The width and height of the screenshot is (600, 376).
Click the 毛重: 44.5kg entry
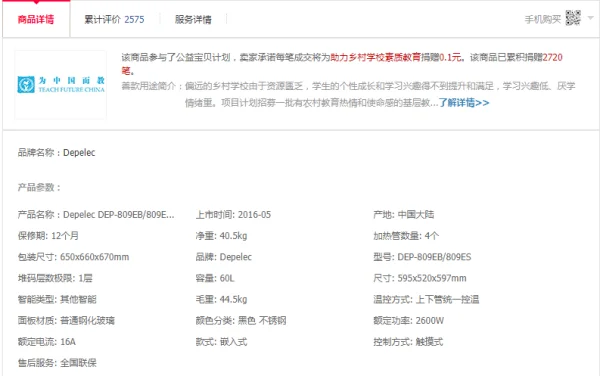pos(221,299)
